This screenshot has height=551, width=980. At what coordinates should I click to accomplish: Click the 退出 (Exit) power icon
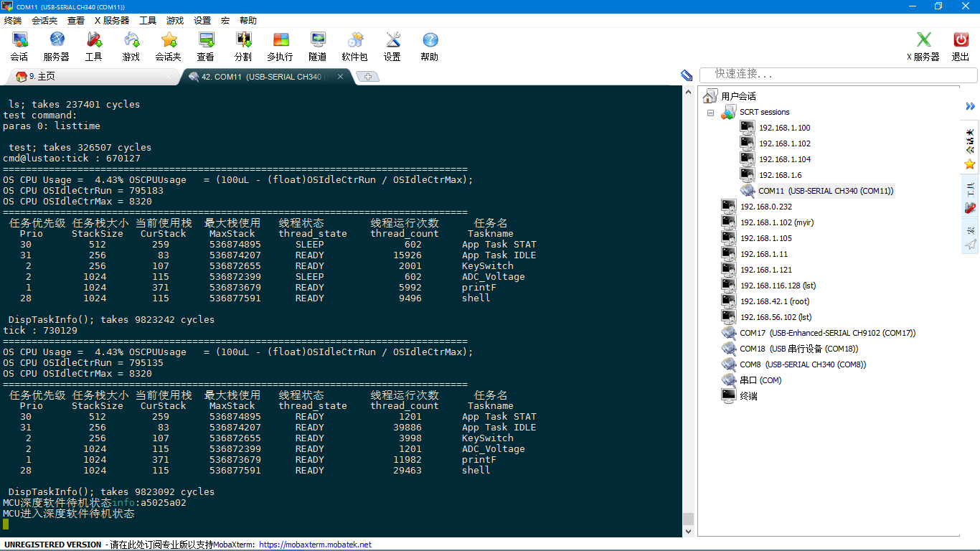[961, 46]
